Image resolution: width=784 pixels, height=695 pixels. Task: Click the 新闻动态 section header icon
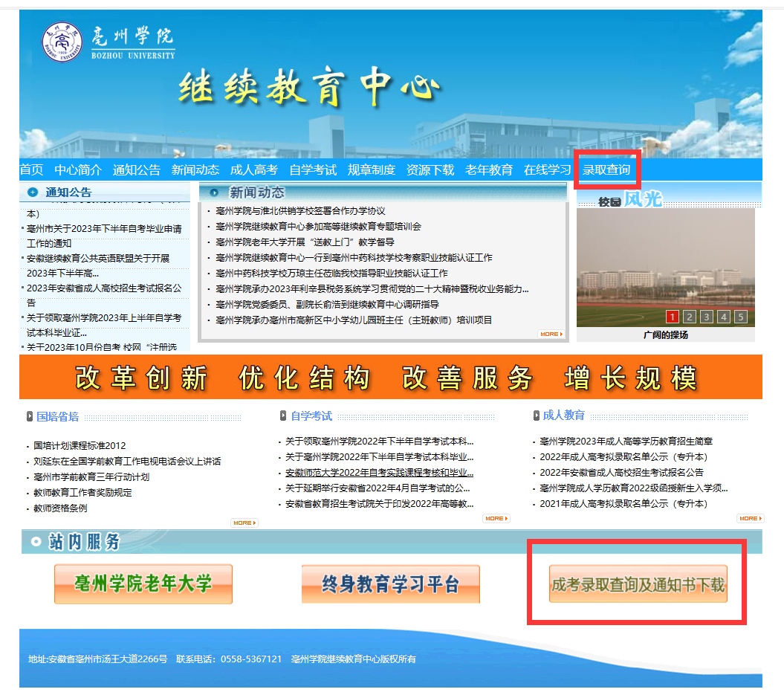[214, 193]
